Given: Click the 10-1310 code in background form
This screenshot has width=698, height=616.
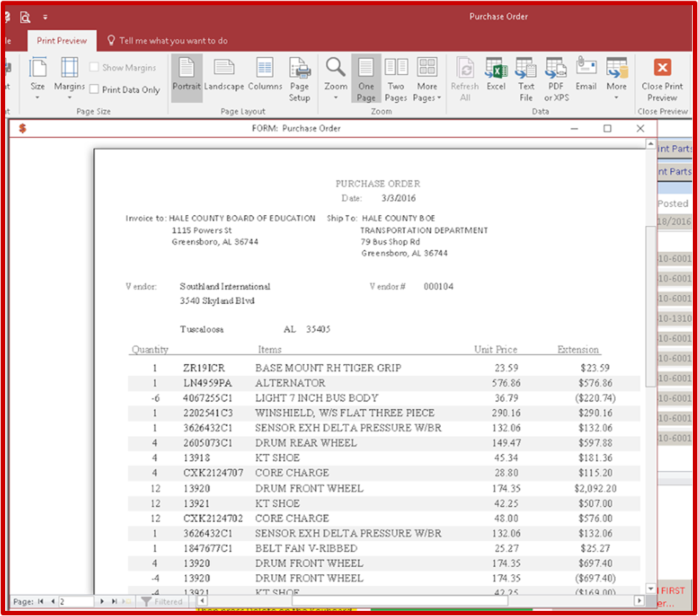Looking at the screenshot, I should click(x=674, y=319).
